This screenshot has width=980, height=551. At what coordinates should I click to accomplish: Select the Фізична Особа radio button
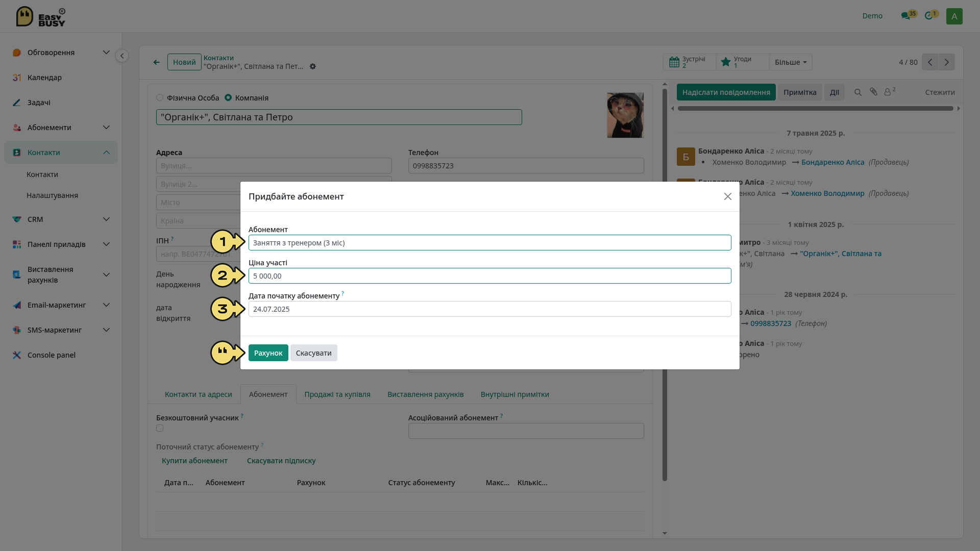coord(160,97)
